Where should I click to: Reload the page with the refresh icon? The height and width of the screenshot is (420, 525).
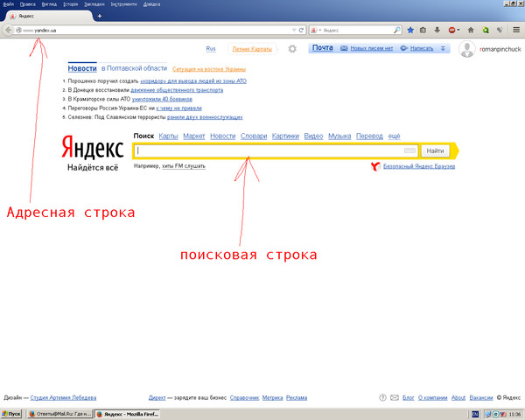click(301, 30)
